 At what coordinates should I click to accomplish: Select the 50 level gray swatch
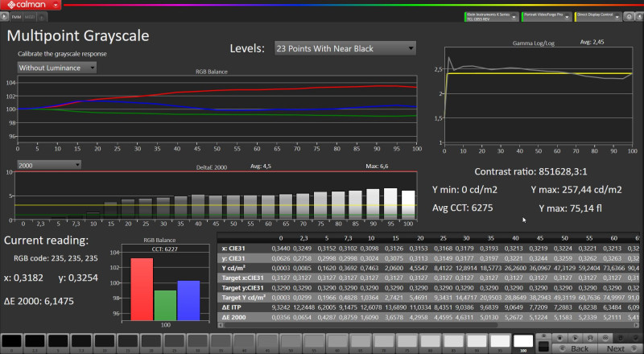[x=291, y=344]
